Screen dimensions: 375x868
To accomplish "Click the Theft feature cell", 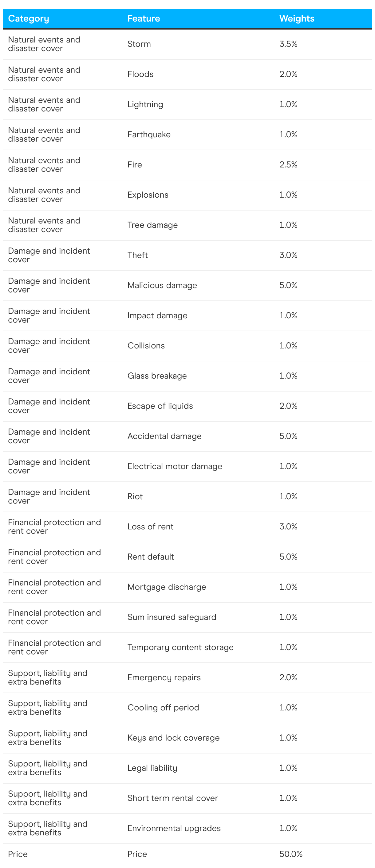I will [137, 255].
